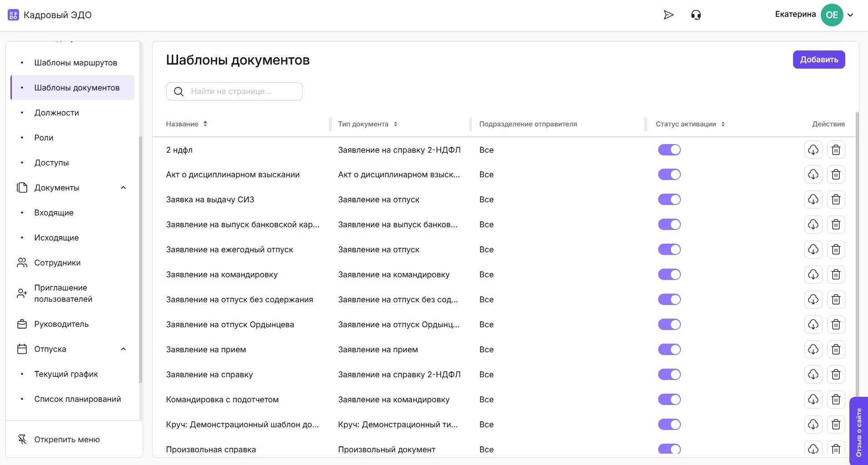Image resolution: width=868 pixels, height=465 pixels.
Task: Select the Руководитель briefcase icon
Action: click(x=22, y=324)
